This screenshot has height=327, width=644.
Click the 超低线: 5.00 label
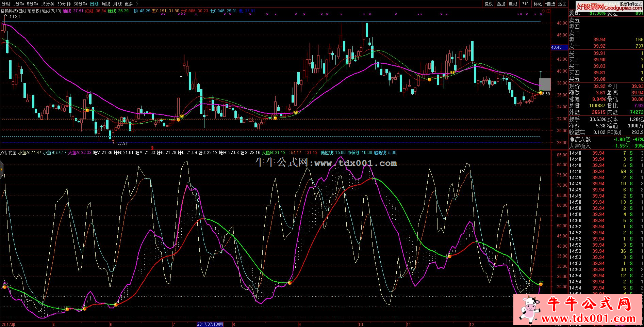[x=385, y=153]
